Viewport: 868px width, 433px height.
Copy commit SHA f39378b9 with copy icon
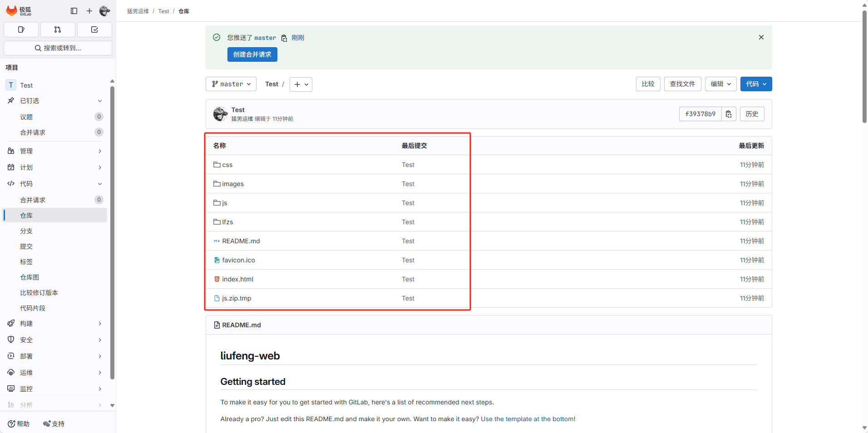click(x=728, y=114)
